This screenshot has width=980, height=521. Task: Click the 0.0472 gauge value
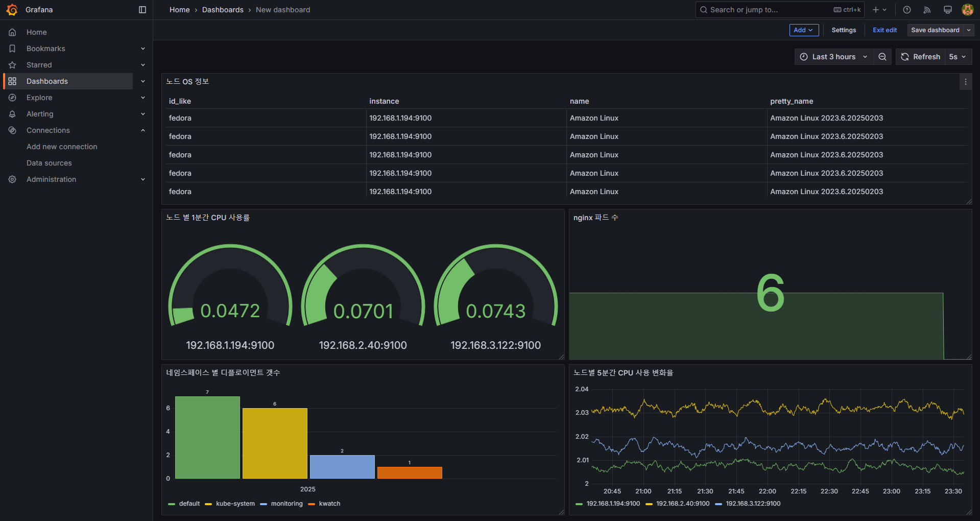point(230,311)
